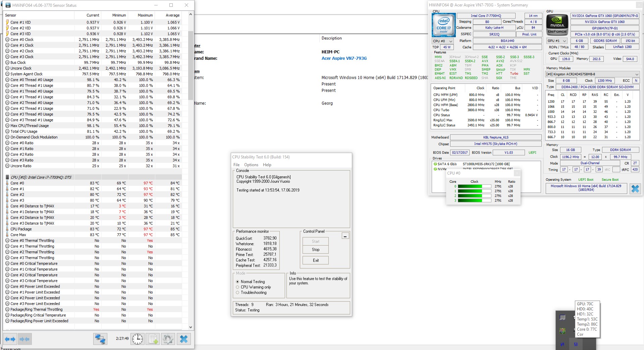Click the Exit button in CPU Stability Test
The height and width of the screenshot is (350, 644).
click(316, 260)
